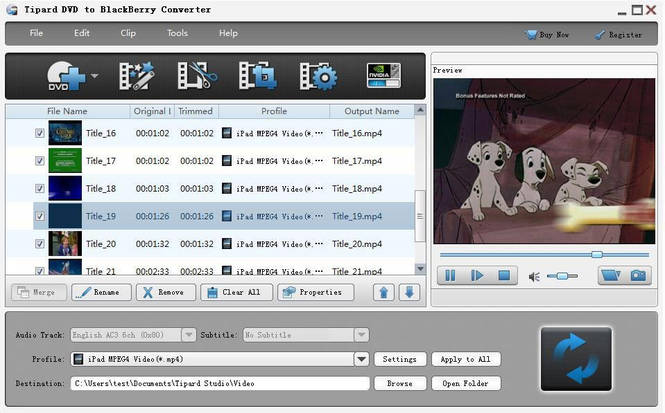This screenshot has width=665, height=413.
Task: Select the Title_18 file name
Action: [x=101, y=188]
